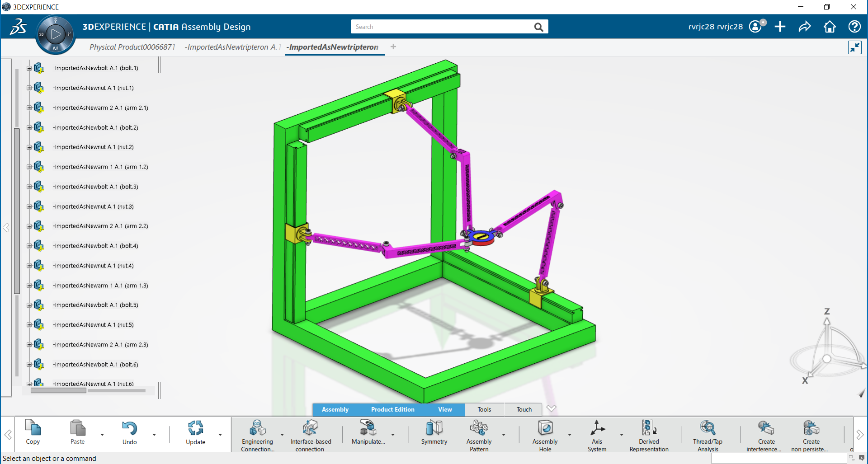Screen dimensions: 868x464
Task: Click the tree horizontal scrollbar
Action: point(58,390)
